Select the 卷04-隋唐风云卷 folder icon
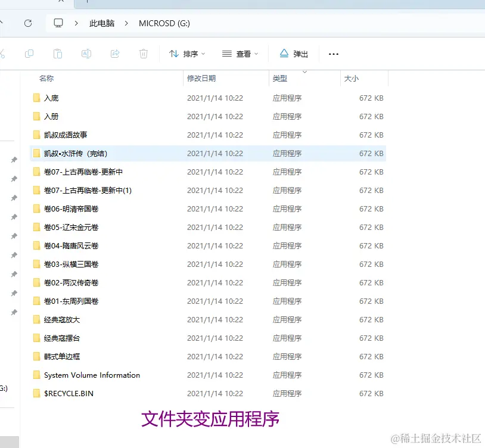 [36, 246]
